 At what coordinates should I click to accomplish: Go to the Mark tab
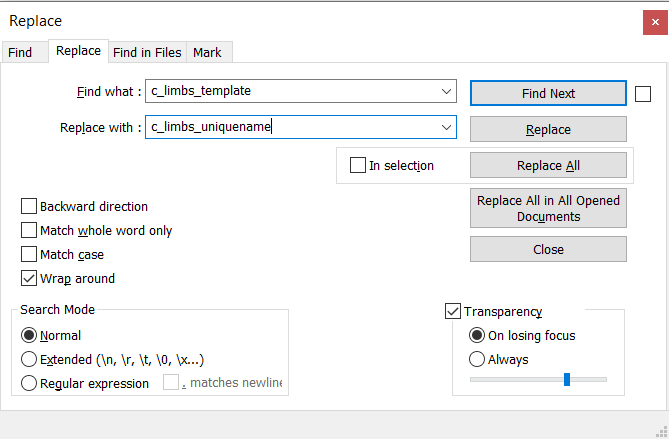pos(208,52)
